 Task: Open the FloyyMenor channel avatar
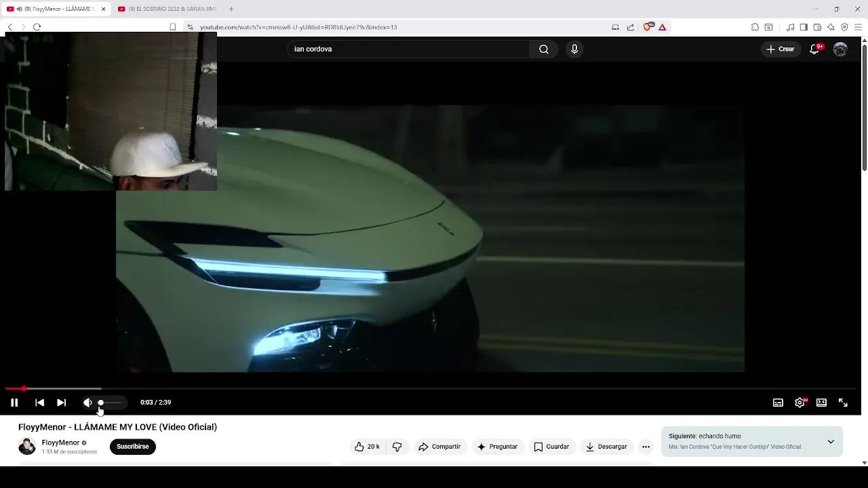click(x=27, y=447)
